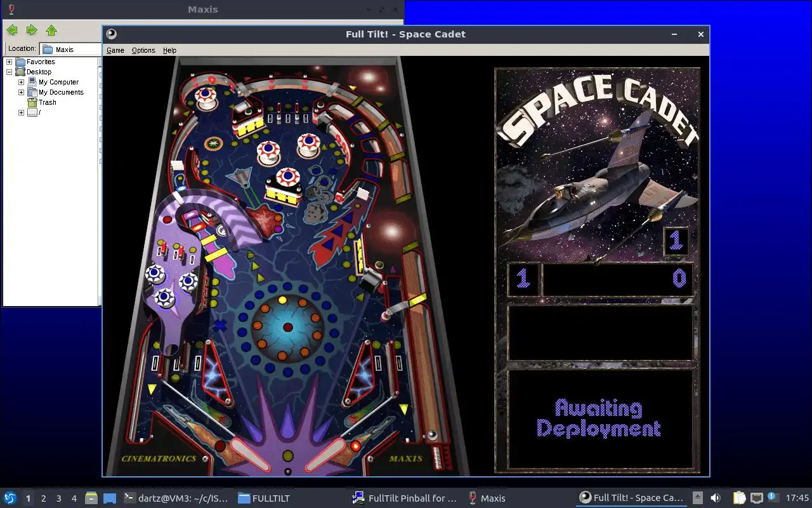Click the pinball icon in Space Cadet title bar
Viewport: 812px width, 508px height.
(112, 34)
